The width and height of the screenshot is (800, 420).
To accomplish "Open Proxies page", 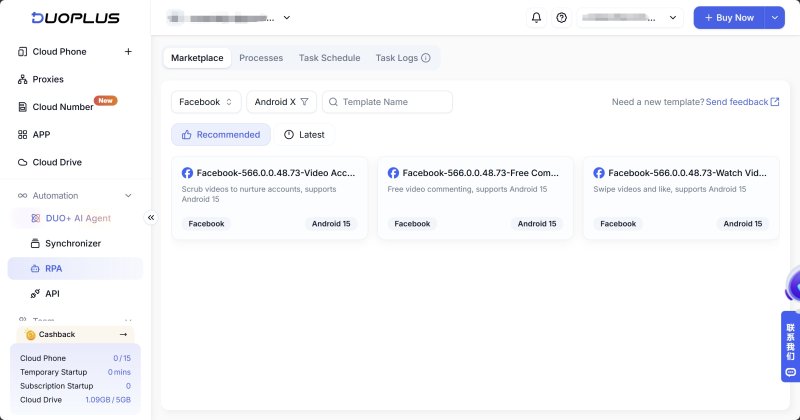I will click(x=48, y=79).
